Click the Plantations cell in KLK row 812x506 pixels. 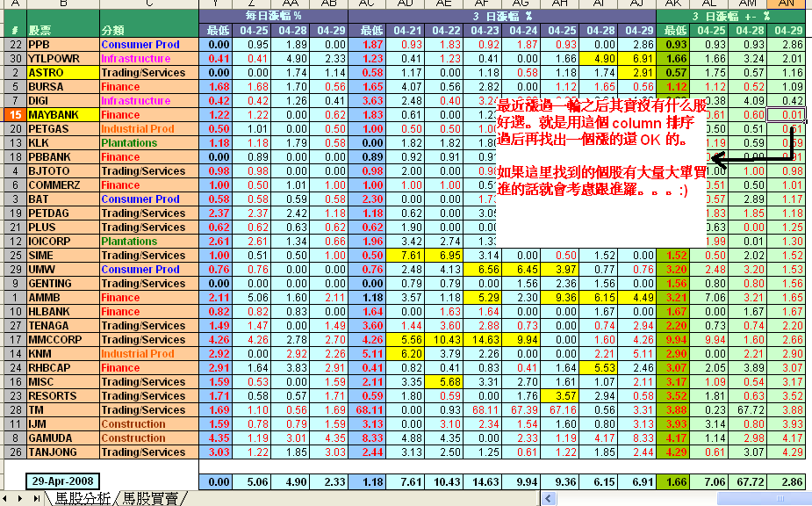[x=147, y=143]
